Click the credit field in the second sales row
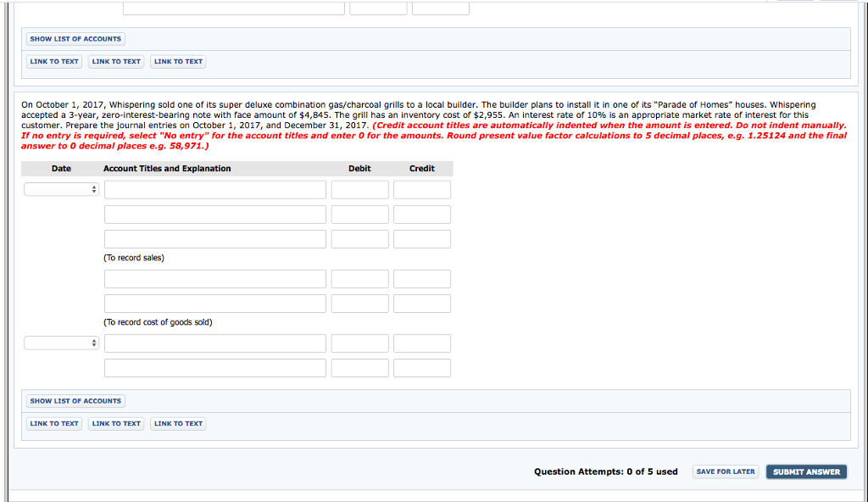This screenshot has width=868, height=502. click(x=422, y=215)
